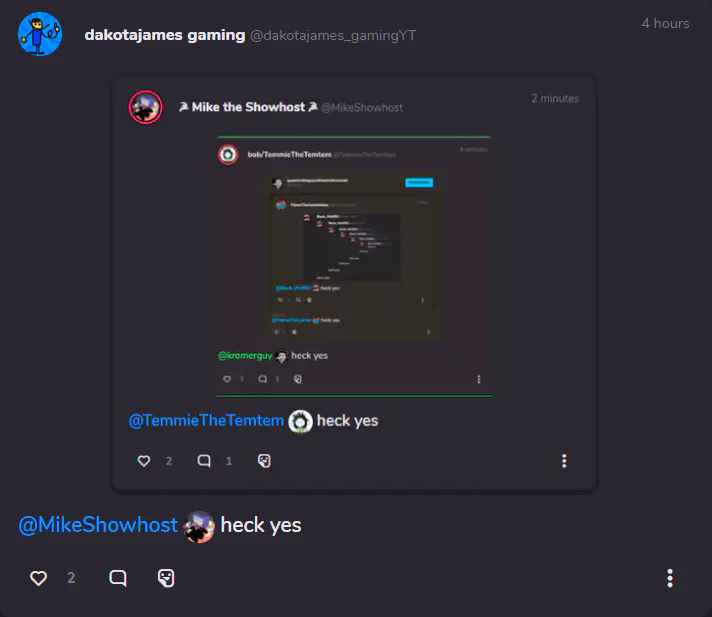Click small avatar beside @MikeShowhost mention
Image resolution: width=712 pixels, height=617 pixels.
pos(199,527)
